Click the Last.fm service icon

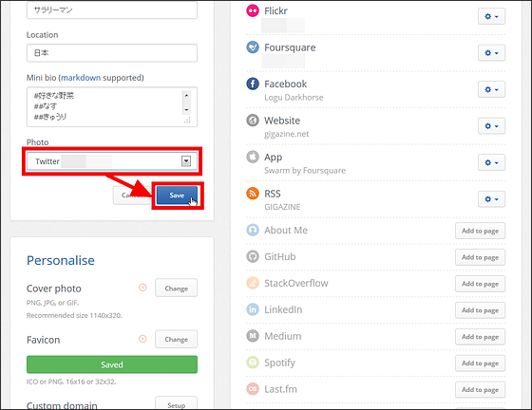[x=253, y=389]
